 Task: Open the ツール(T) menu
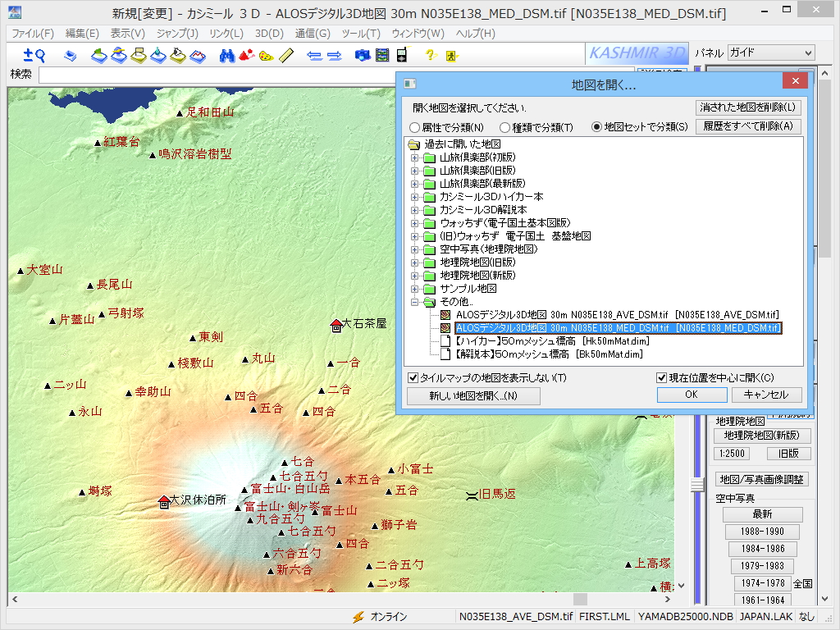click(361, 33)
